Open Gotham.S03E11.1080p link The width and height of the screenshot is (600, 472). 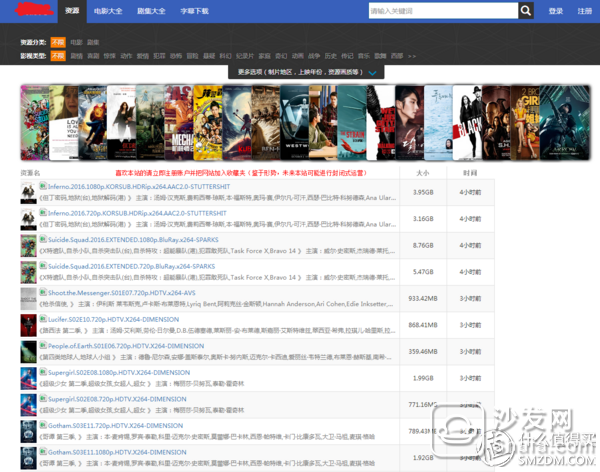pos(117,452)
